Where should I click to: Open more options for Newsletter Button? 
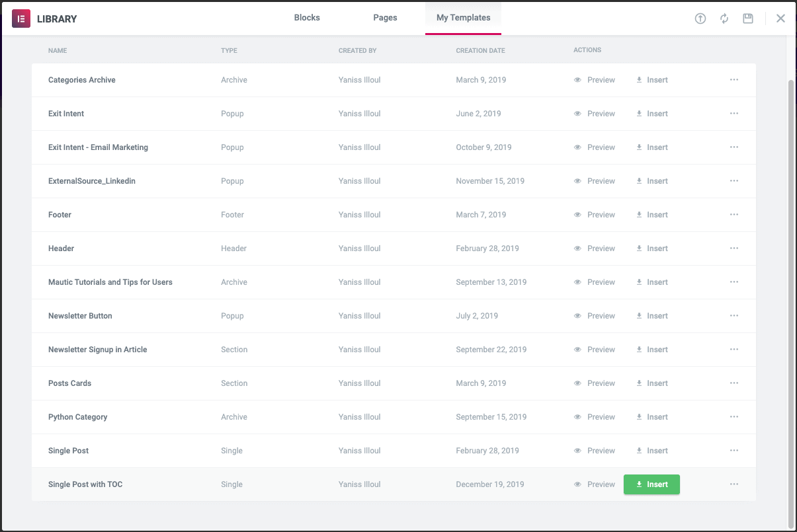point(734,316)
